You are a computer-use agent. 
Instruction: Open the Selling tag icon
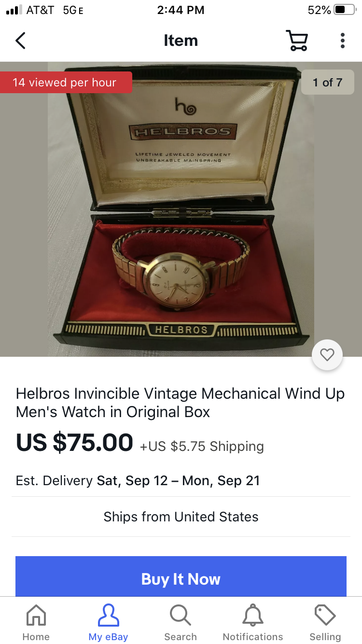(x=325, y=623)
